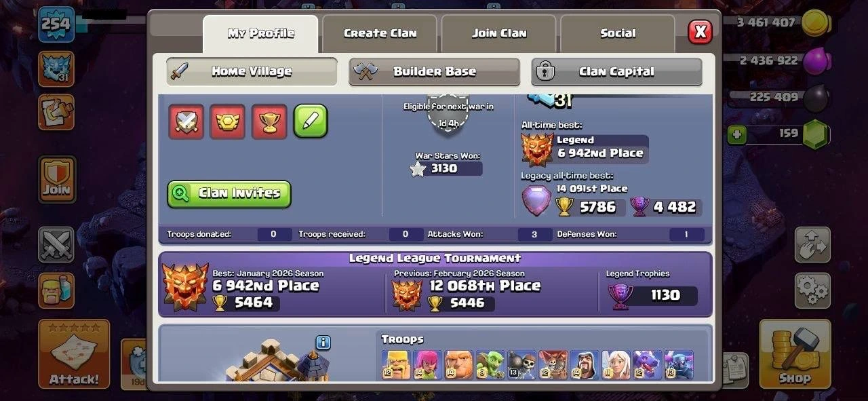Click the crossed swords red badge icon
Screen dimensions: 868x401
(x=186, y=121)
